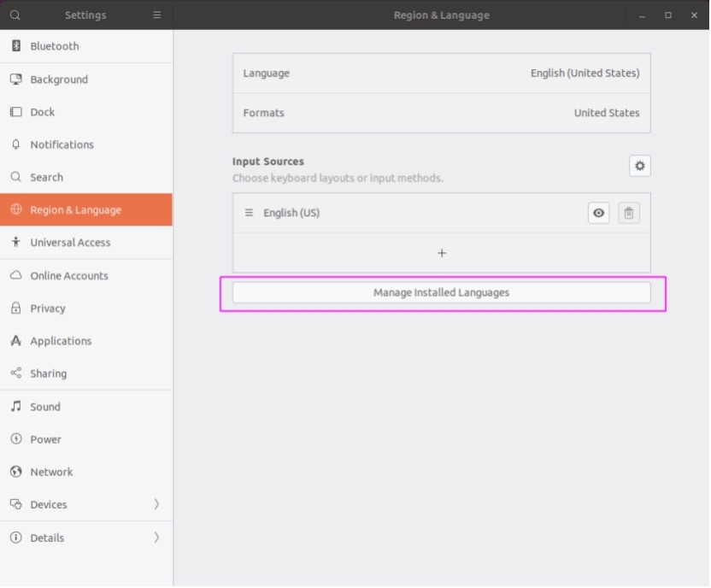Change Language English (United States)
This screenshot has width=711, height=588.
pyautogui.click(x=442, y=73)
